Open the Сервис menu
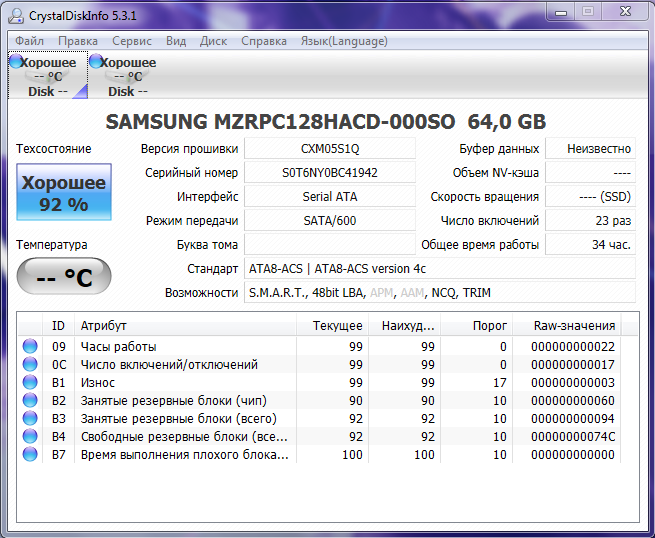655x538 pixels. click(x=132, y=41)
